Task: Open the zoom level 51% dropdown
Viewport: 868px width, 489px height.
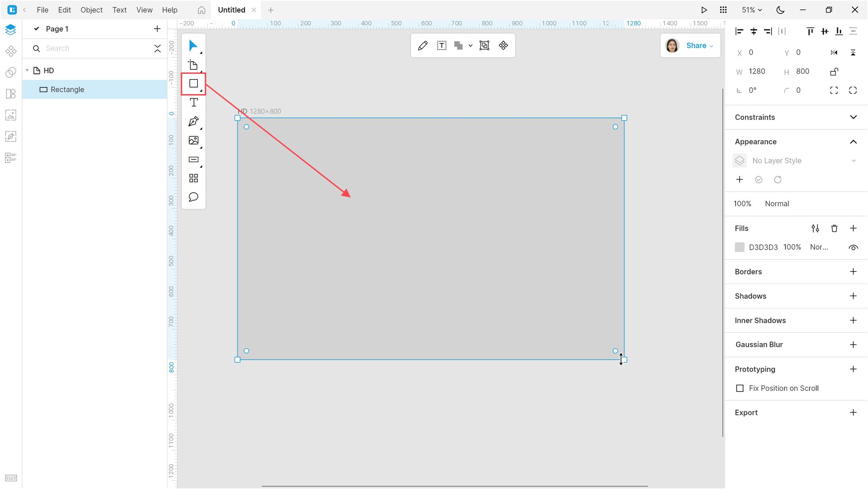Action: coord(752,10)
